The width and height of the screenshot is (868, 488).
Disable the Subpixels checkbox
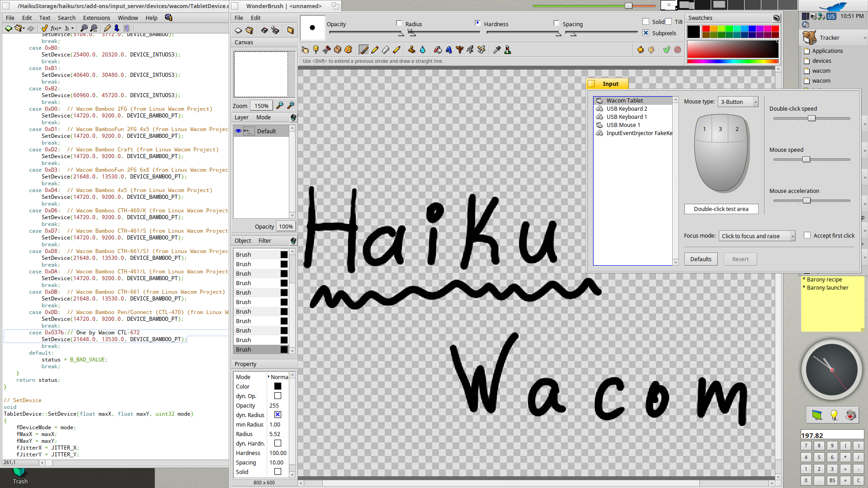pos(646,33)
